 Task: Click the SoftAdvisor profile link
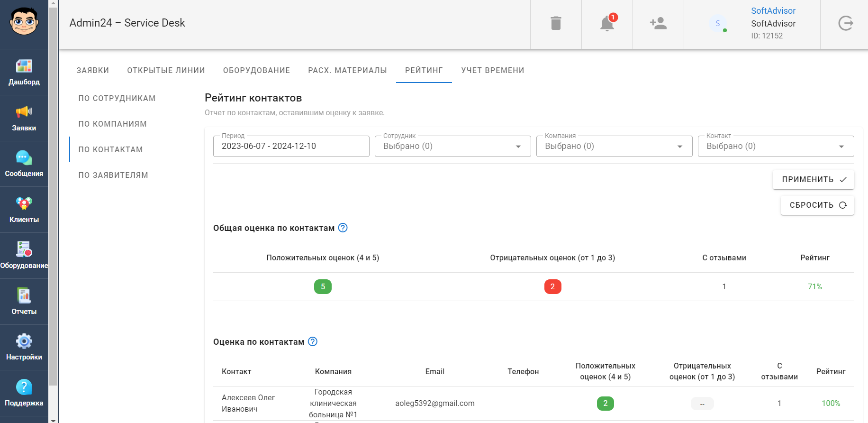click(773, 10)
